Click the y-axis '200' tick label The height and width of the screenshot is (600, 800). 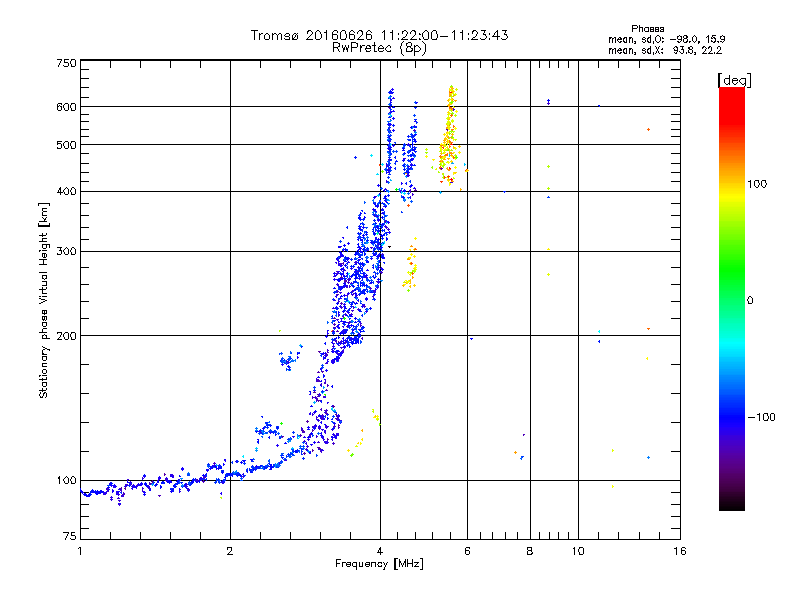point(66,336)
